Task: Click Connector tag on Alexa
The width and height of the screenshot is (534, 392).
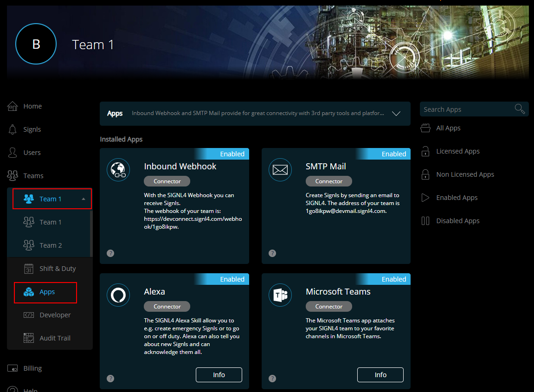Action: click(x=167, y=307)
